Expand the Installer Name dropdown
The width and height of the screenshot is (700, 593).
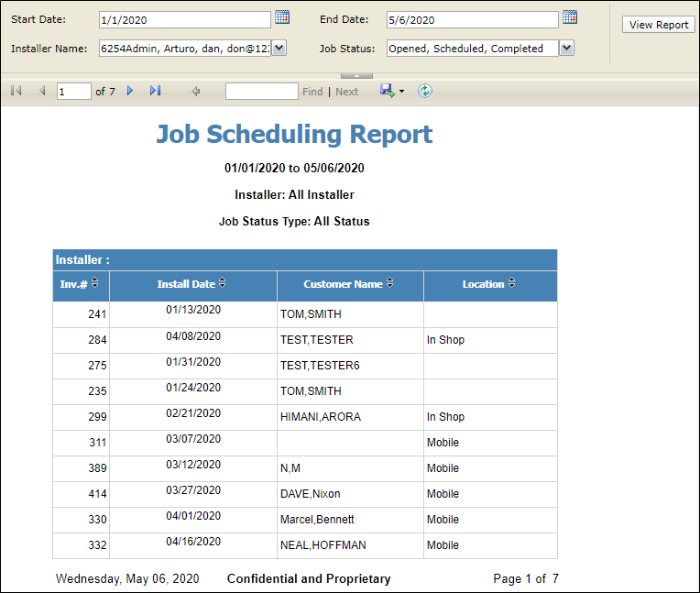279,48
